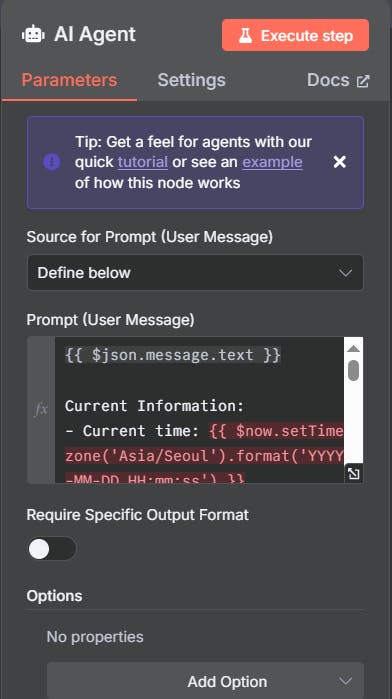Switch to the Settings tab
392x699 pixels.
pyautogui.click(x=191, y=80)
